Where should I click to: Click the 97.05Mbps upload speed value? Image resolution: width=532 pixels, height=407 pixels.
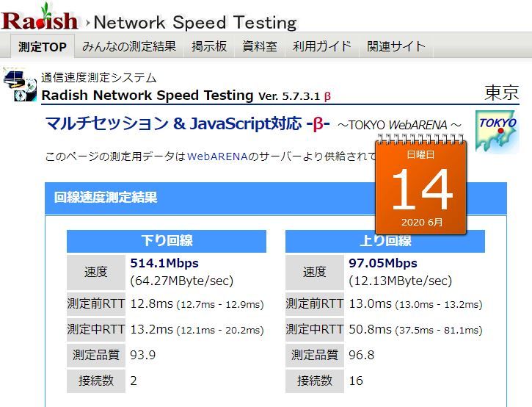(x=382, y=263)
